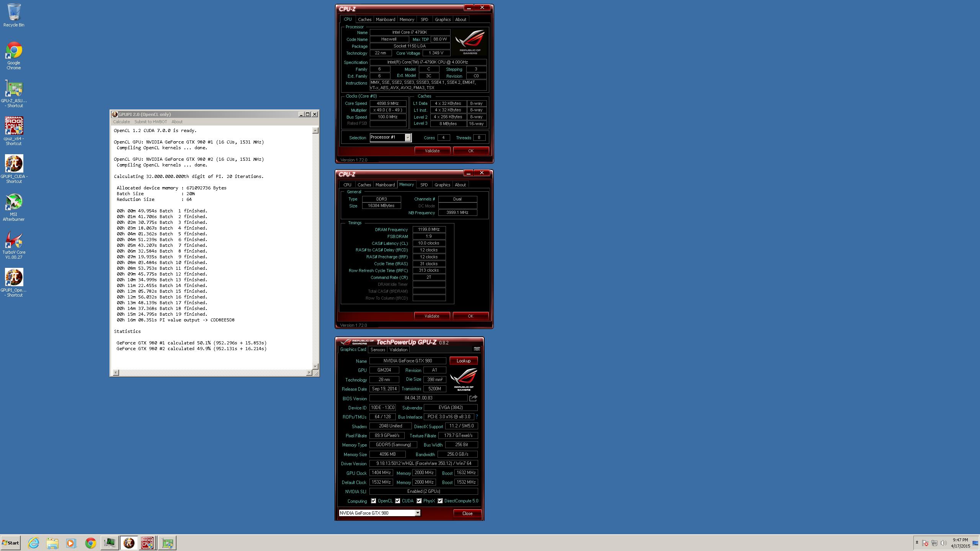Open the Processor #1 selection dropdown

[408, 137]
